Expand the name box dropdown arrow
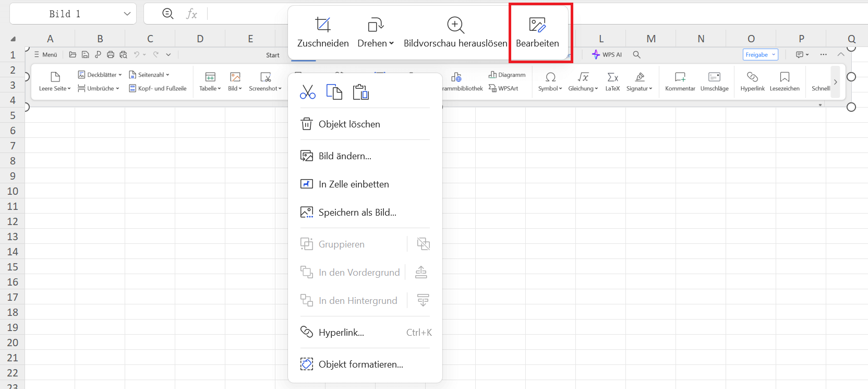The width and height of the screenshot is (868, 389). [x=127, y=14]
